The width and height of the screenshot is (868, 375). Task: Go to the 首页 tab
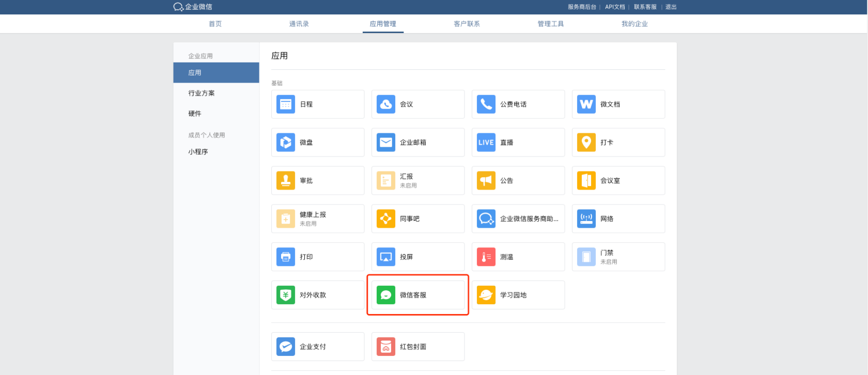coord(215,24)
